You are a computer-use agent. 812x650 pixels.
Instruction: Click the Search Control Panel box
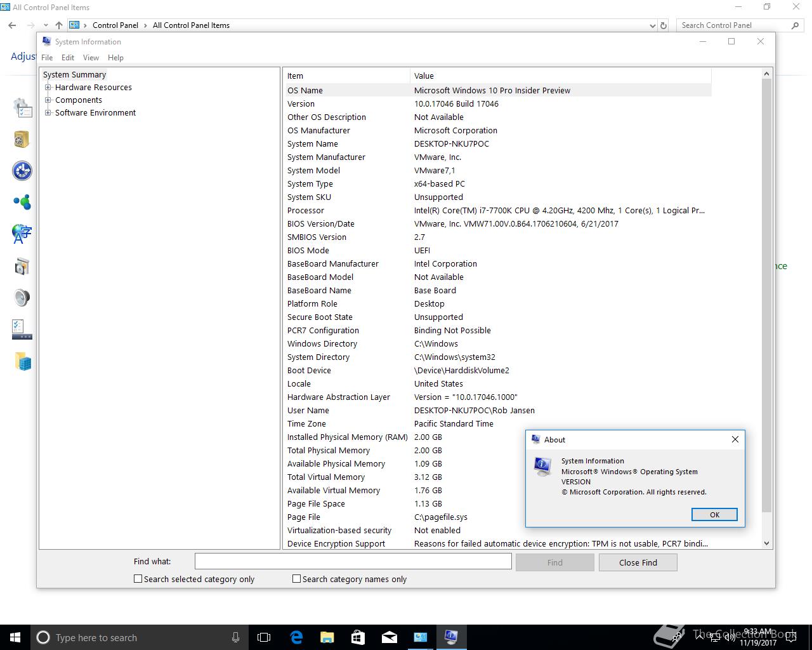pyautogui.click(x=734, y=25)
